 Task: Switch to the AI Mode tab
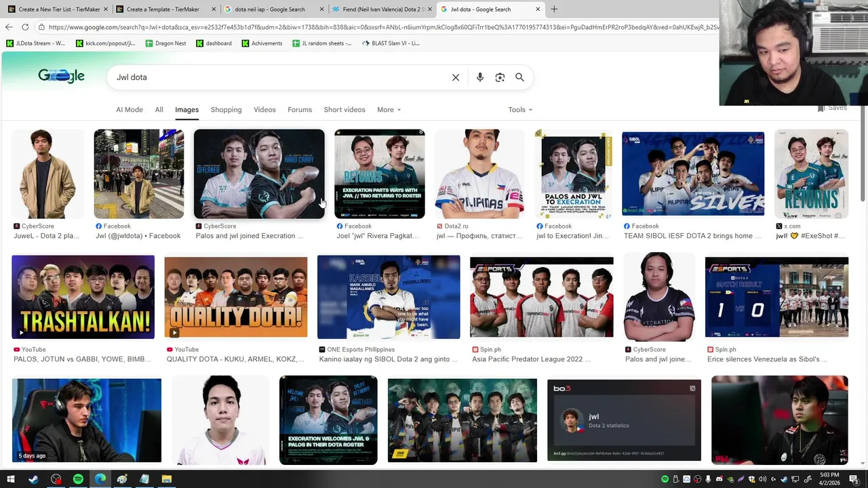pos(130,110)
